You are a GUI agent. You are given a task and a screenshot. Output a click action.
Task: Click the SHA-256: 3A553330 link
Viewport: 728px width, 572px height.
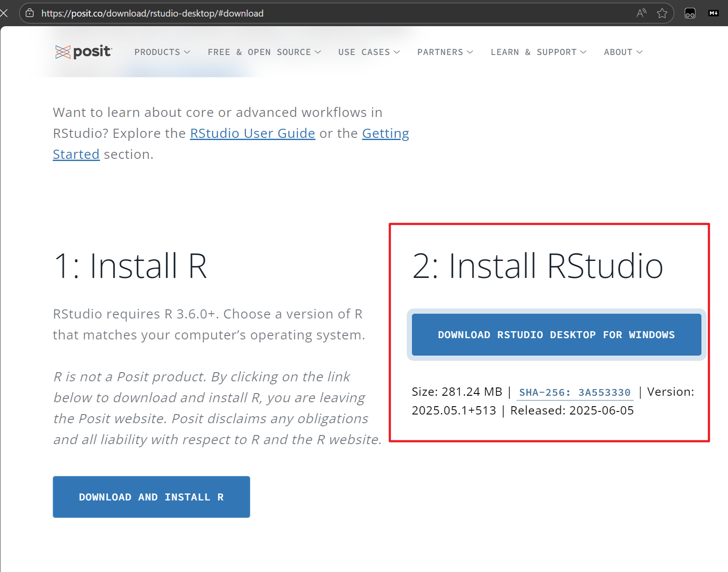(x=575, y=392)
